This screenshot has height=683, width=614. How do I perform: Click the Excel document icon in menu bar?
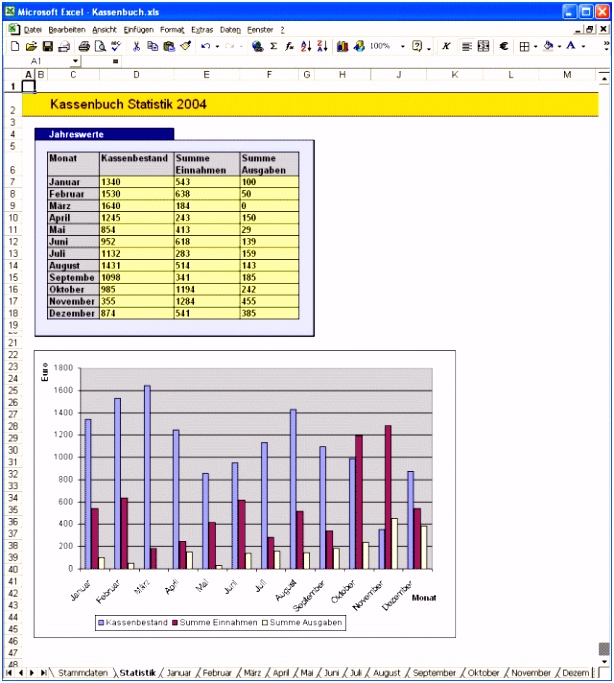click(x=14, y=30)
